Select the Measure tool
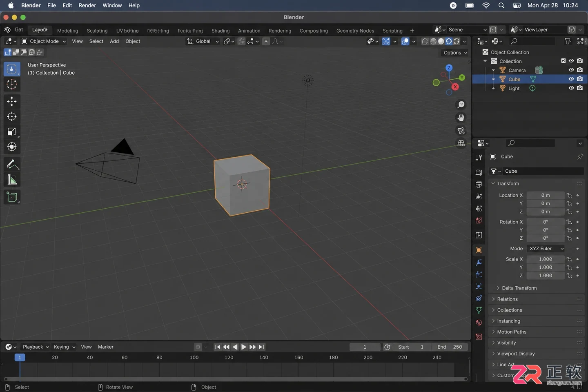 click(x=12, y=180)
